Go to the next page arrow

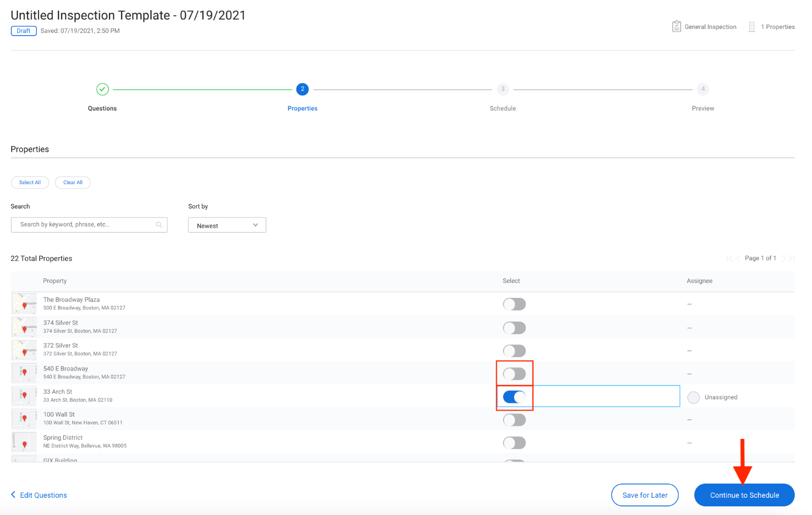point(784,258)
